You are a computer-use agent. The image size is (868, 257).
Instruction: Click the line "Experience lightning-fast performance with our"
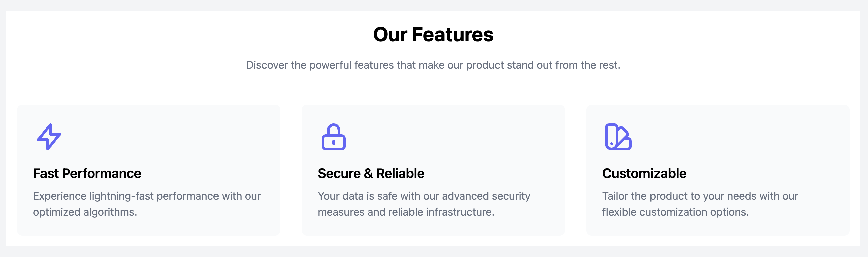point(146,196)
